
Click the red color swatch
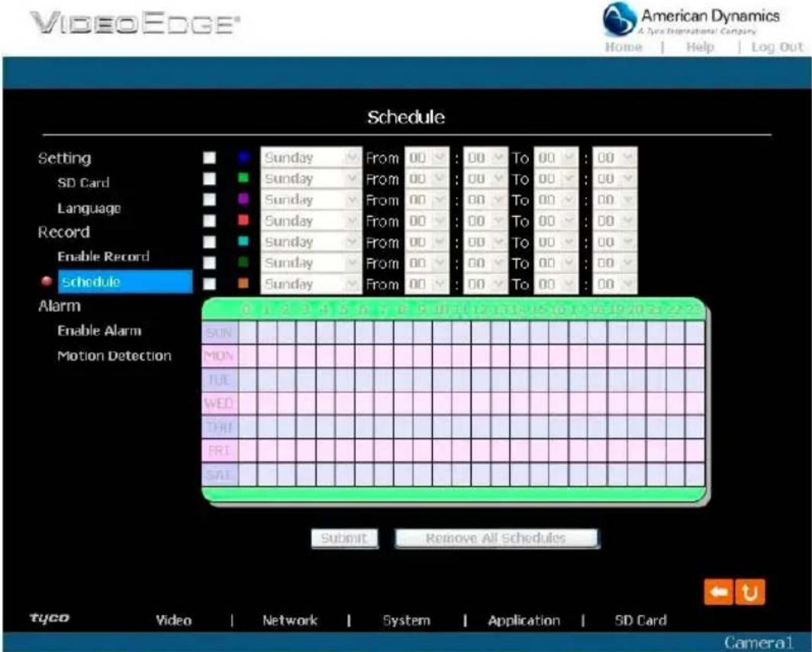(x=243, y=221)
